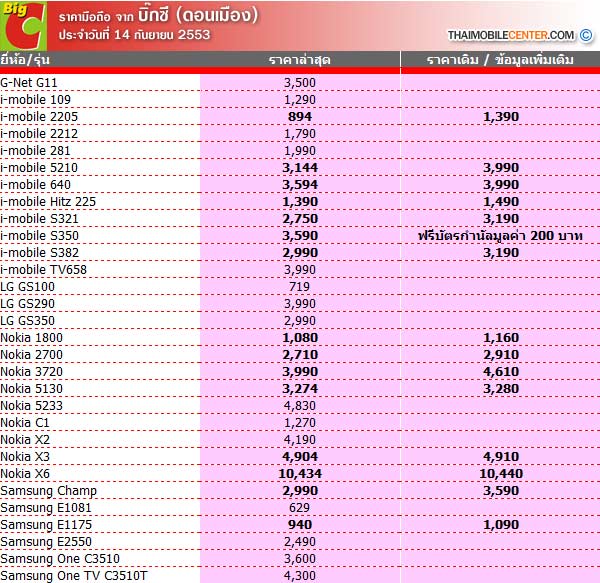This screenshot has width=600, height=583.
Task: Select the i-mobile 2212 row name
Action: click(39, 134)
